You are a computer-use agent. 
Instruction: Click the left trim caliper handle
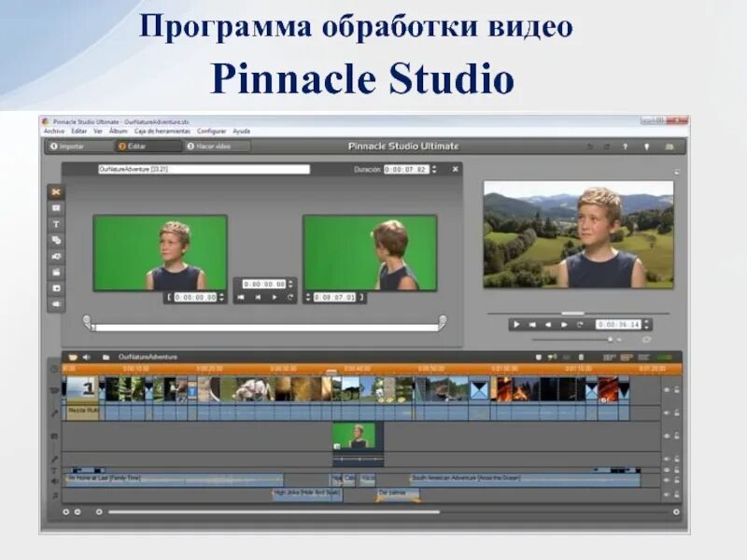tap(87, 321)
